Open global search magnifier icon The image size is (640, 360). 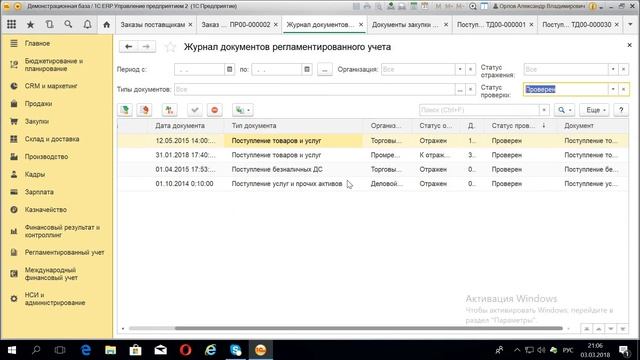tap(68, 24)
